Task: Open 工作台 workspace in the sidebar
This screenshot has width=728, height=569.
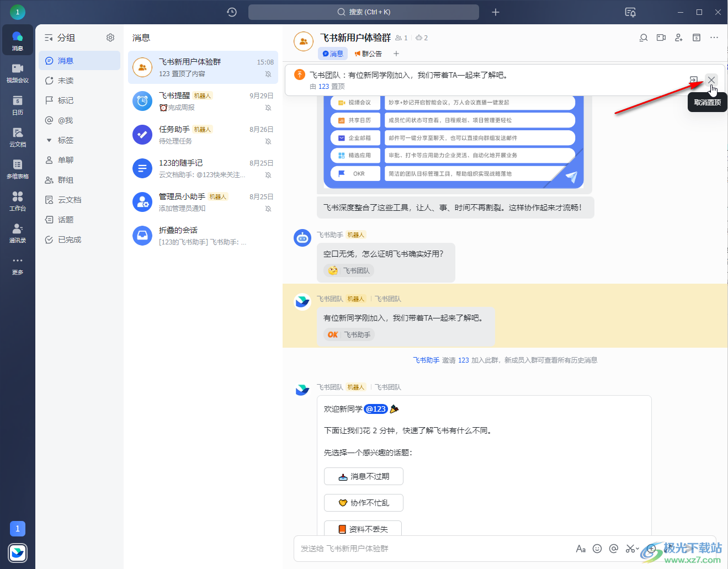Action: [18, 200]
